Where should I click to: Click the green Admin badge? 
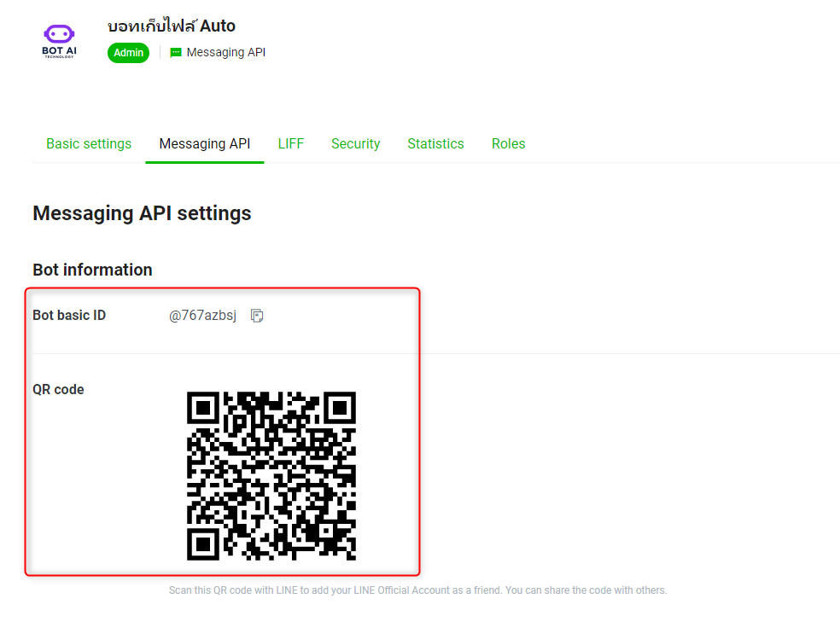(129, 53)
